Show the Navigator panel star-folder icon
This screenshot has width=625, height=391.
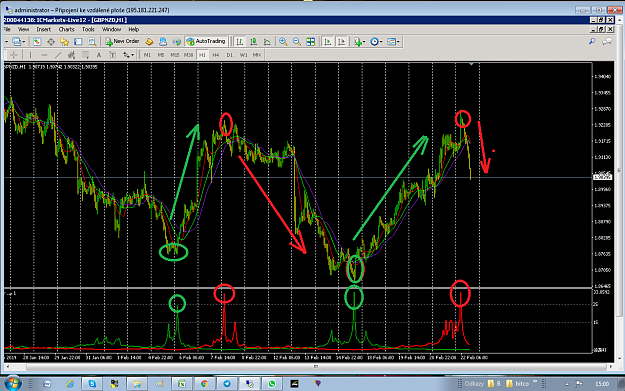(x=65, y=41)
